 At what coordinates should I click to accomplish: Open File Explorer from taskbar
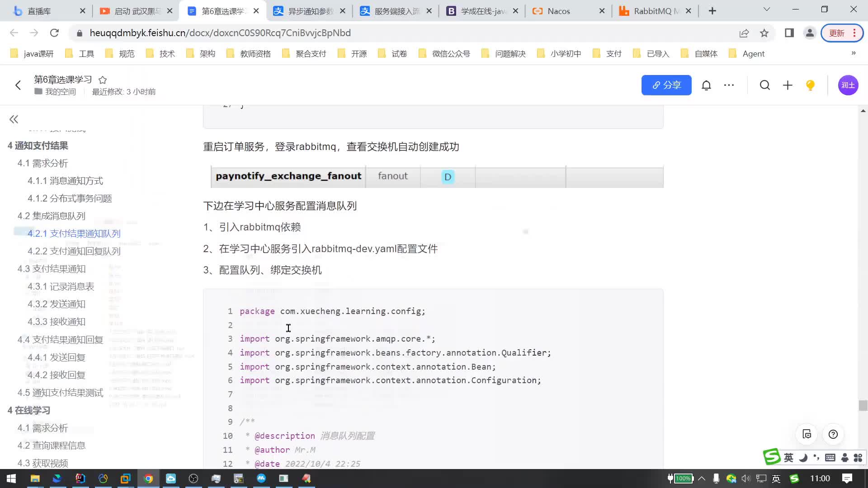click(x=35, y=479)
